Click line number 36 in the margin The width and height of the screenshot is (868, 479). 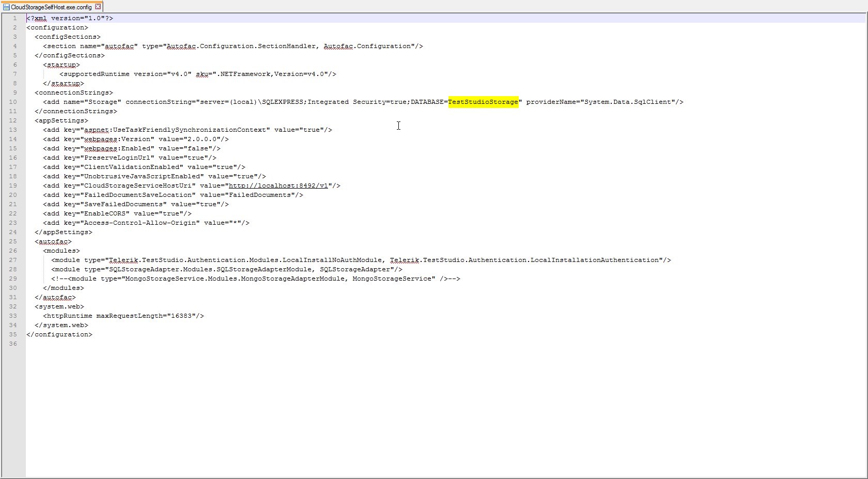click(x=13, y=344)
